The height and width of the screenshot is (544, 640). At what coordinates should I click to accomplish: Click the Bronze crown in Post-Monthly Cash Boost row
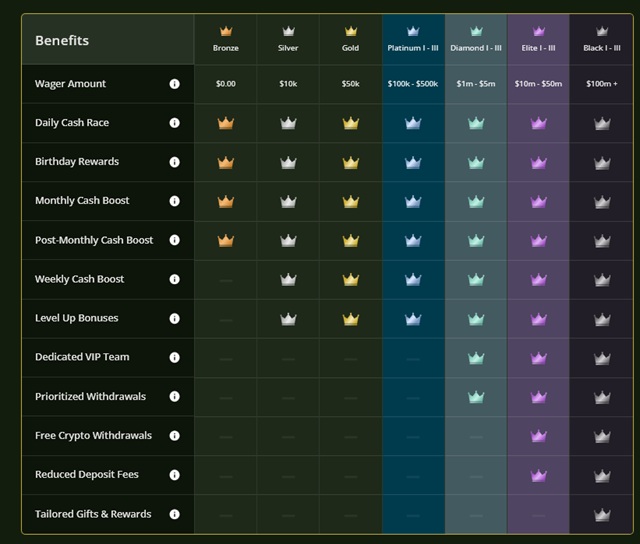coord(226,240)
